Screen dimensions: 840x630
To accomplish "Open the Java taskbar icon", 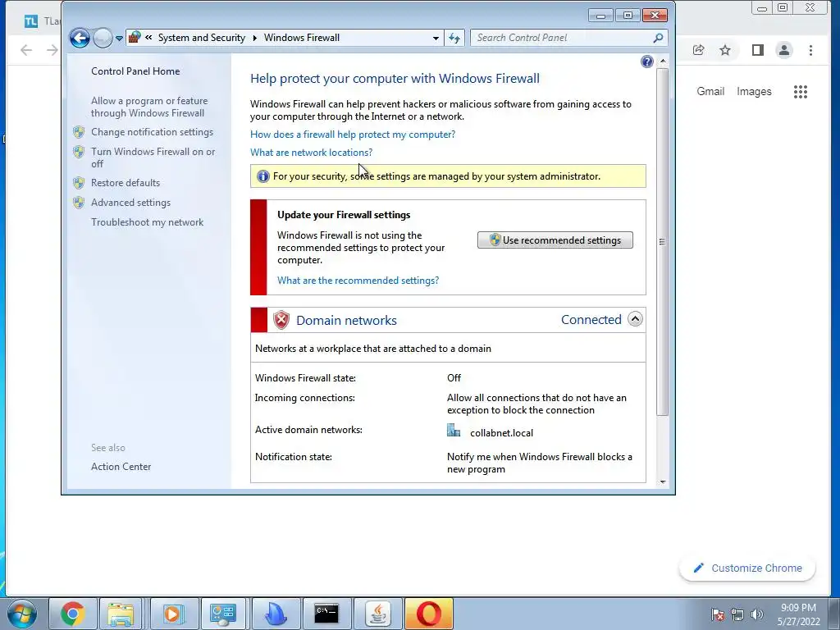I will point(377,614).
